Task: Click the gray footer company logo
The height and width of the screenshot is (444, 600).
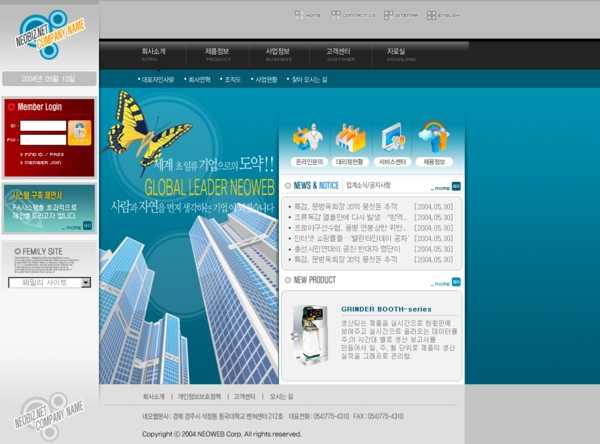Action: pyautogui.click(x=49, y=416)
